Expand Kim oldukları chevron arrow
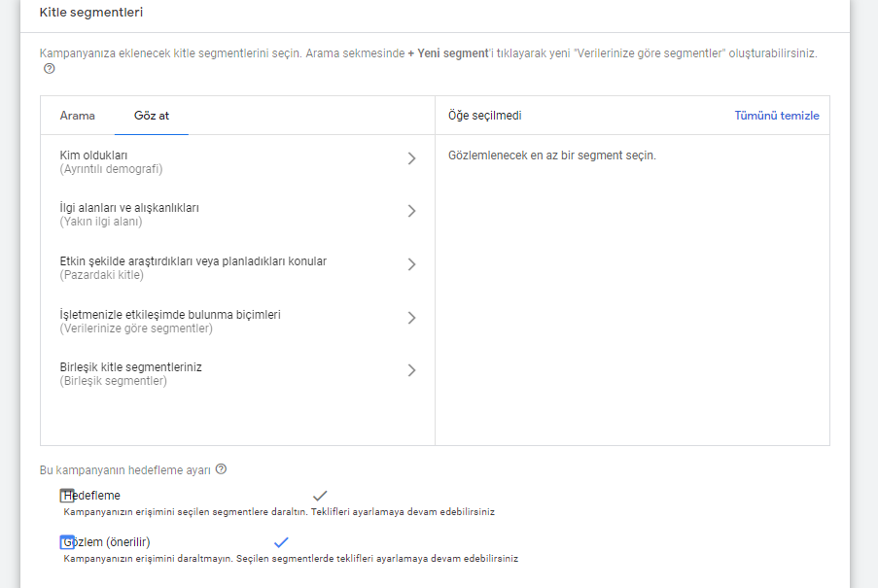Screen dimensions: 878x588 [x=411, y=158]
